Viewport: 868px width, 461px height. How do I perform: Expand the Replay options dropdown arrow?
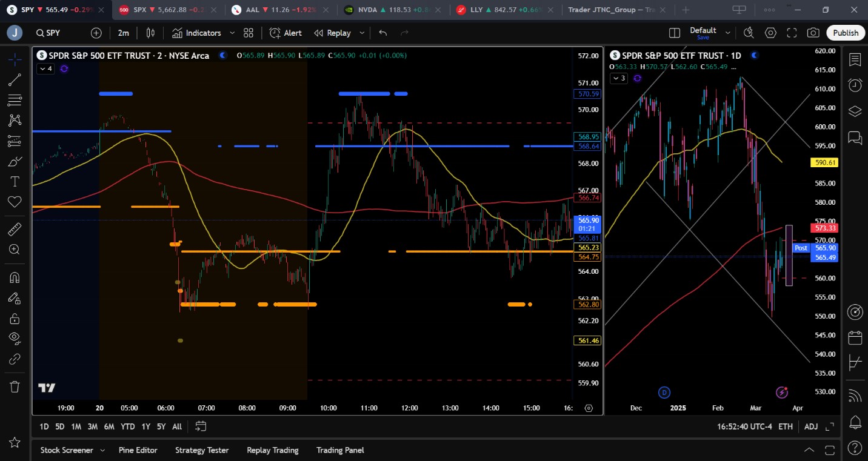tap(362, 33)
